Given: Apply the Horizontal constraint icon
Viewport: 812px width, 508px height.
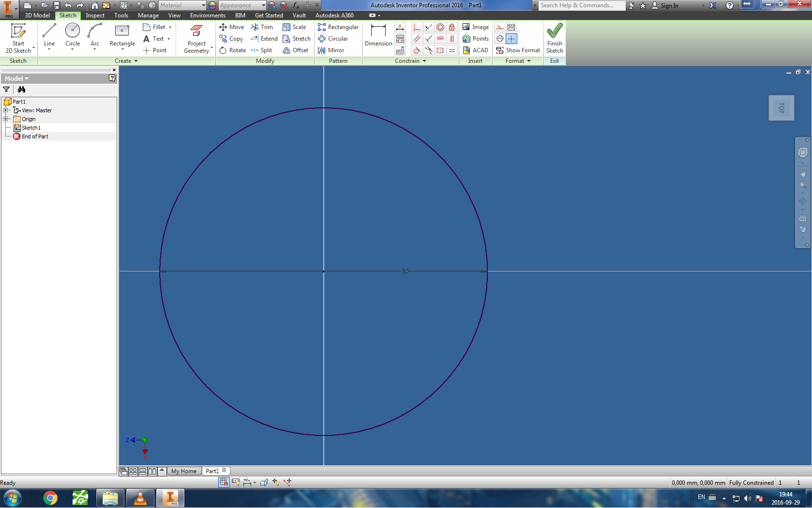Looking at the screenshot, I should click(x=440, y=39).
